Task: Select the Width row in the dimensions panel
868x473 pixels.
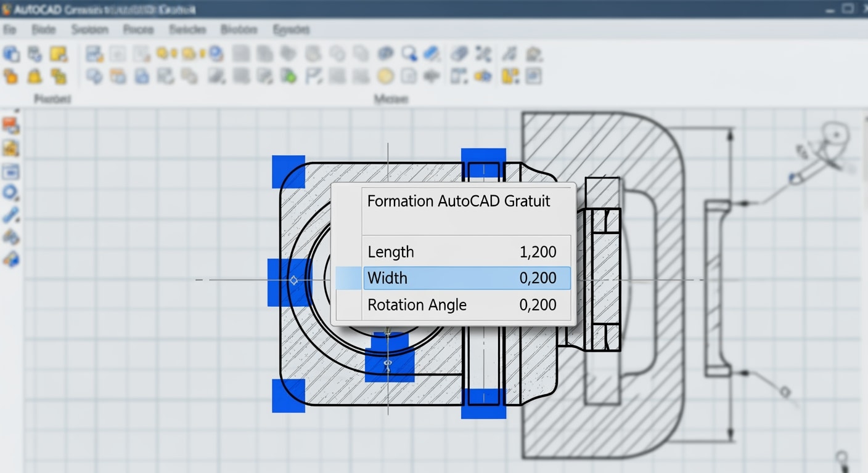Action: [467, 278]
